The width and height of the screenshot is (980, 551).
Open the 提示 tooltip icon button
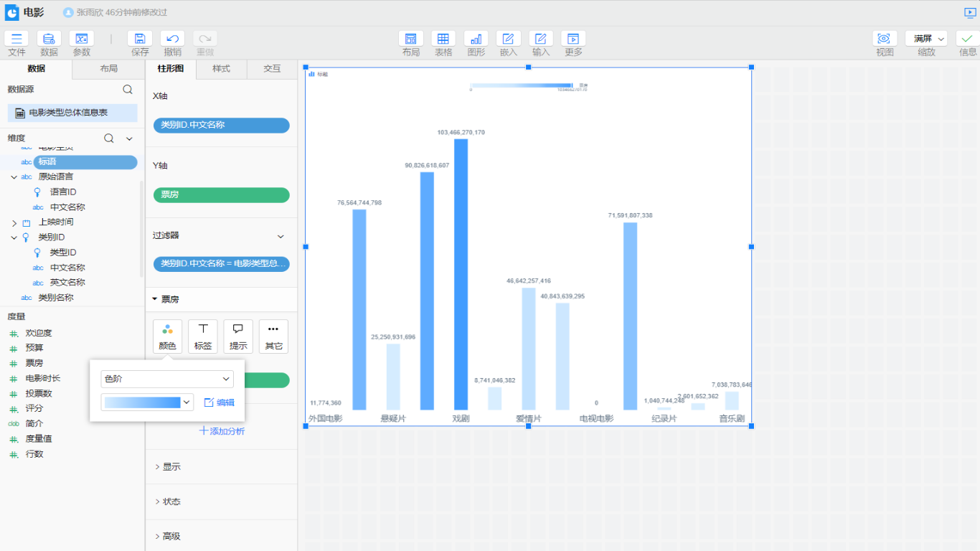click(238, 336)
